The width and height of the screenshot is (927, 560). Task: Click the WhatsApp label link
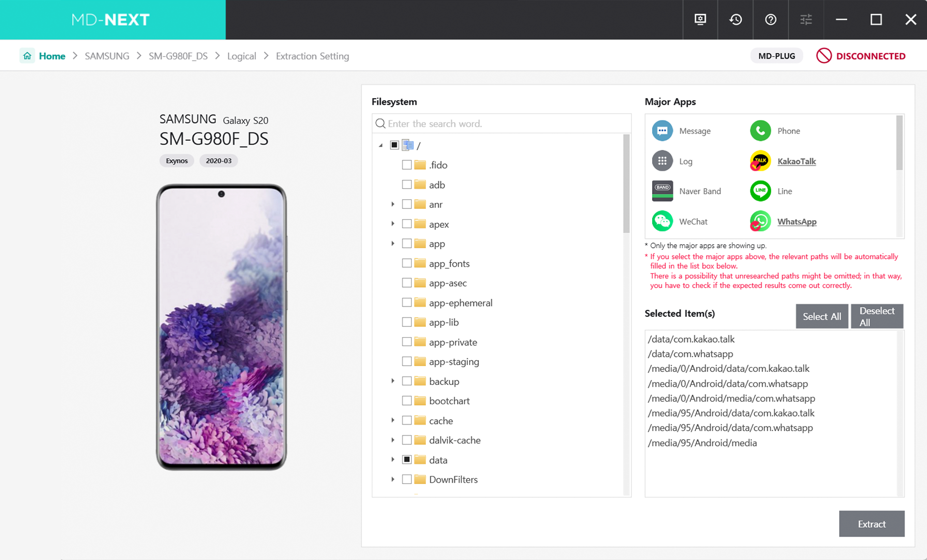click(x=797, y=221)
